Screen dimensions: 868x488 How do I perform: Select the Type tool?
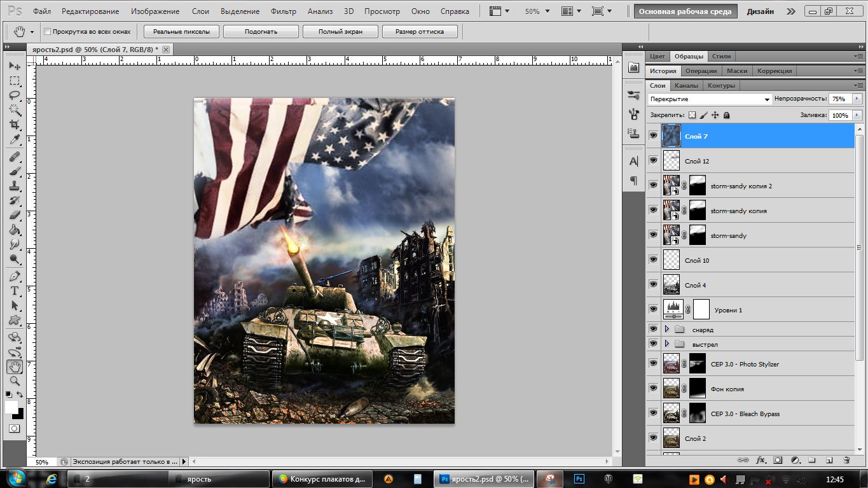15,291
